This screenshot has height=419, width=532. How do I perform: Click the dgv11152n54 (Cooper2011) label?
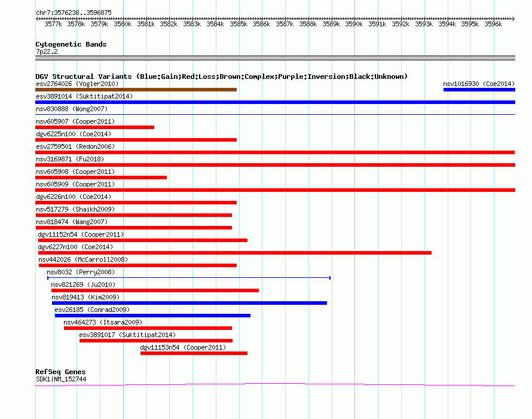(x=81, y=234)
